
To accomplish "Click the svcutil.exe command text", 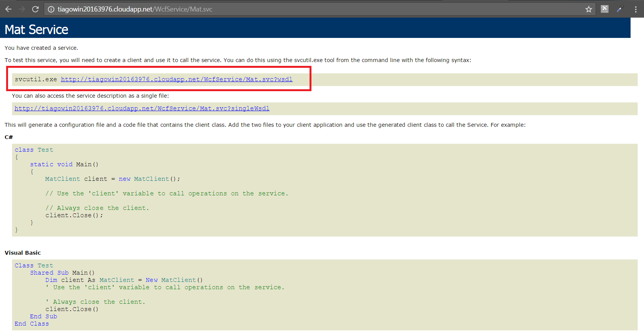I will click(x=36, y=79).
